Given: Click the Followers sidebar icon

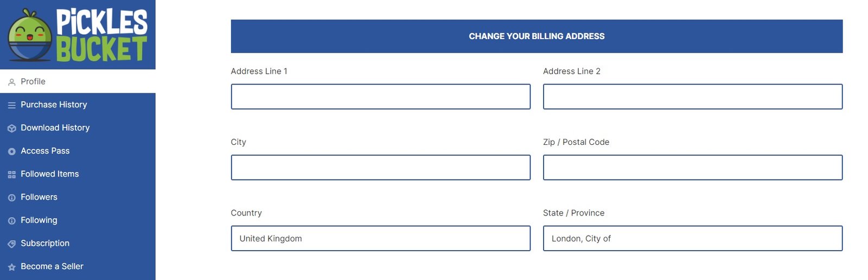Looking at the screenshot, I should point(11,198).
